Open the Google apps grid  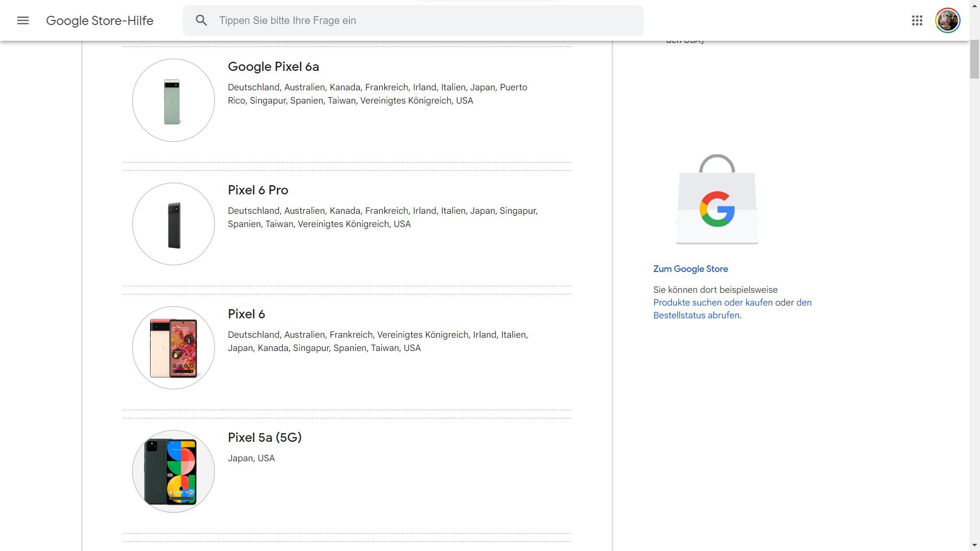(x=917, y=20)
